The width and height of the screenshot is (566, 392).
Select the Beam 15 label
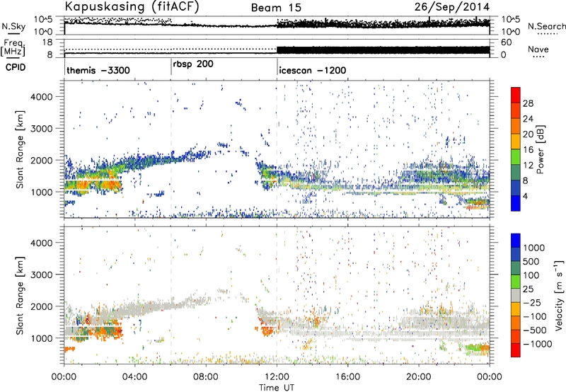coord(276,8)
